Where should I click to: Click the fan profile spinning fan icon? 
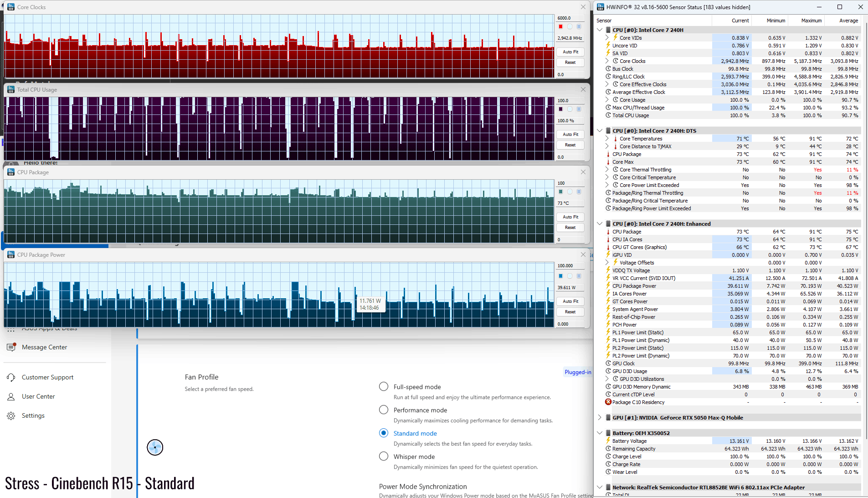pyautogui.click(x=155, y=447)
